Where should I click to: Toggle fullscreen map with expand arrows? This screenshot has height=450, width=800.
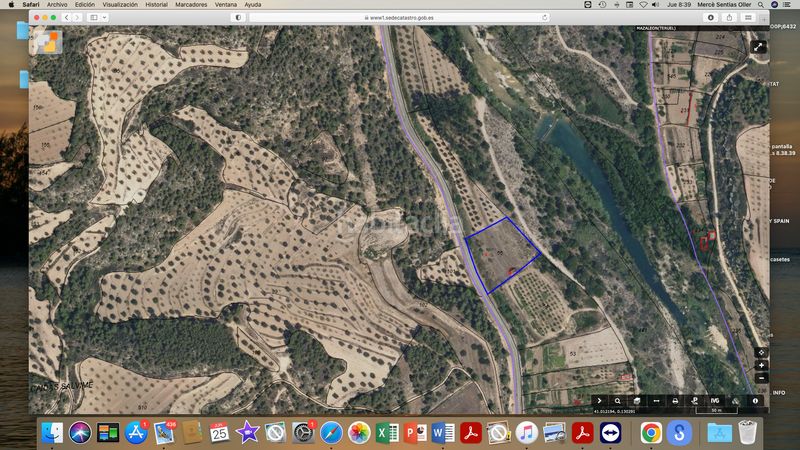[x=758, y=47]
